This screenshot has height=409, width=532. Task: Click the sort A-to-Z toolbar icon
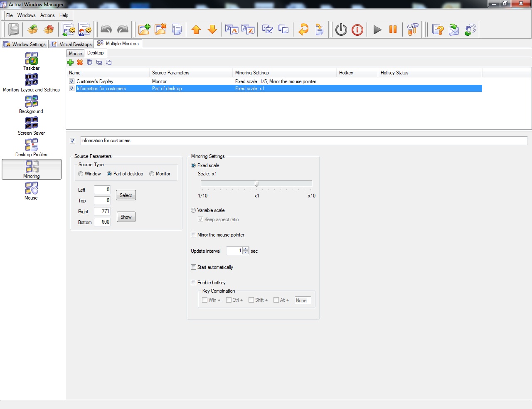tap(248, 30)
